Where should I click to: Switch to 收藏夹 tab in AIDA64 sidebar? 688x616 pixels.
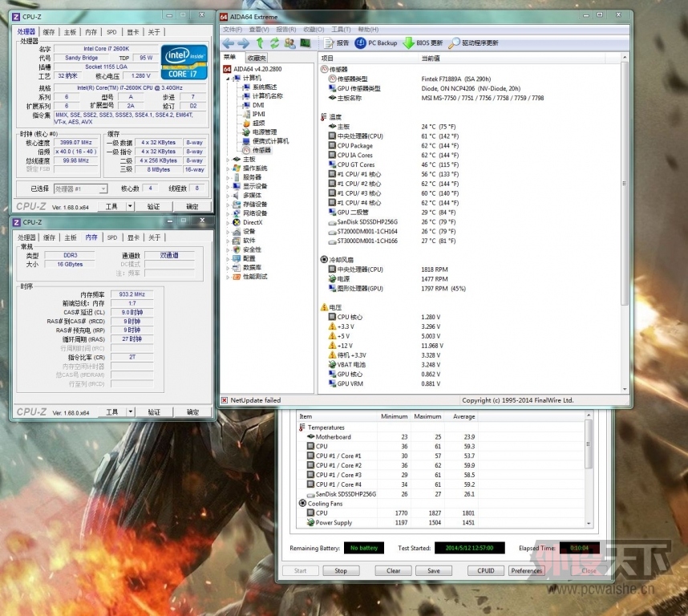click(257, 58)
